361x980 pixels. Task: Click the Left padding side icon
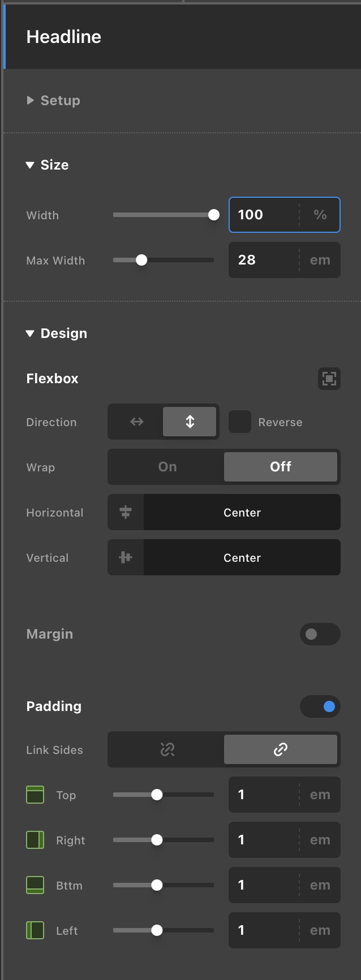tap(35, 930)
